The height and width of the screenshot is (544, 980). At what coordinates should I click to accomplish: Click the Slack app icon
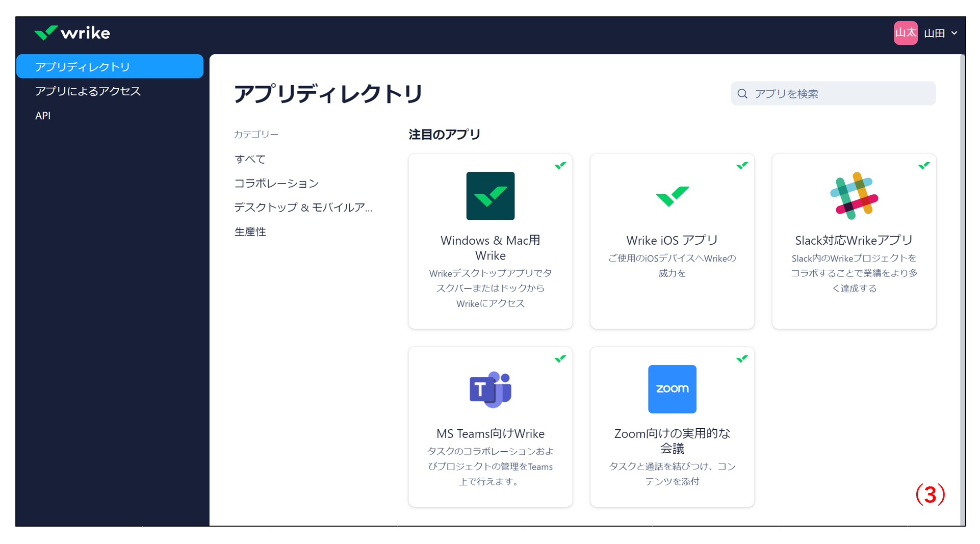pos(854,196)
